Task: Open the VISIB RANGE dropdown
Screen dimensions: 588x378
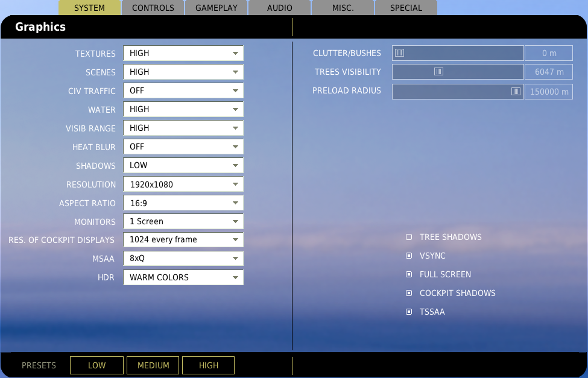Action: point(183,128)
